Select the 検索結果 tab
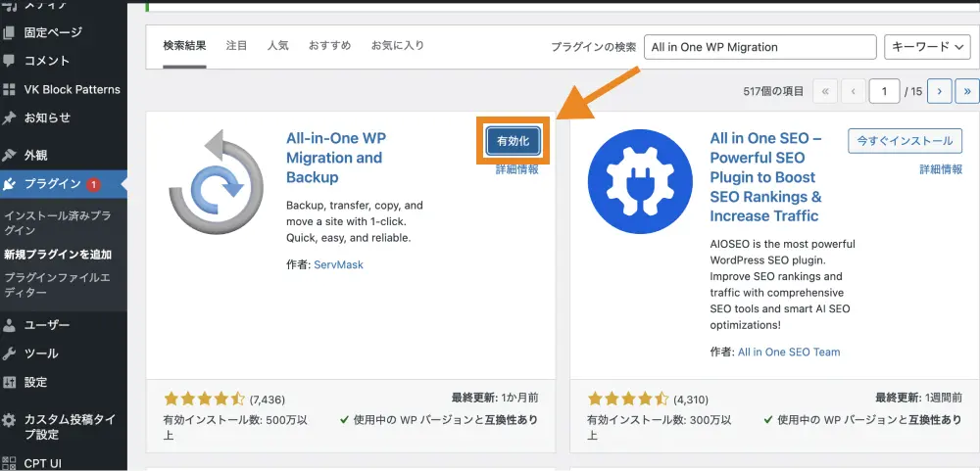The height and width of the screenshot is (471, 980). pyautogui.click(x=184, y=46)
